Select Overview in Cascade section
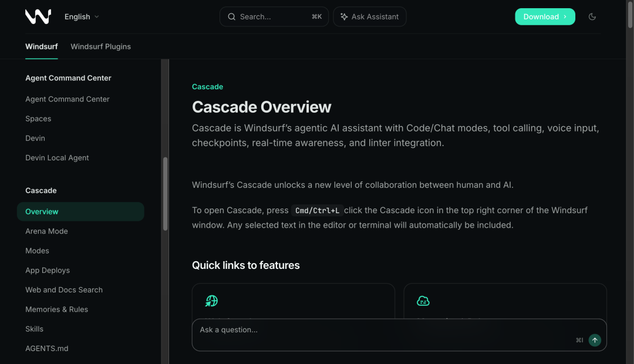The width and height of the screenshot is (634, 364). pos(80,211)
